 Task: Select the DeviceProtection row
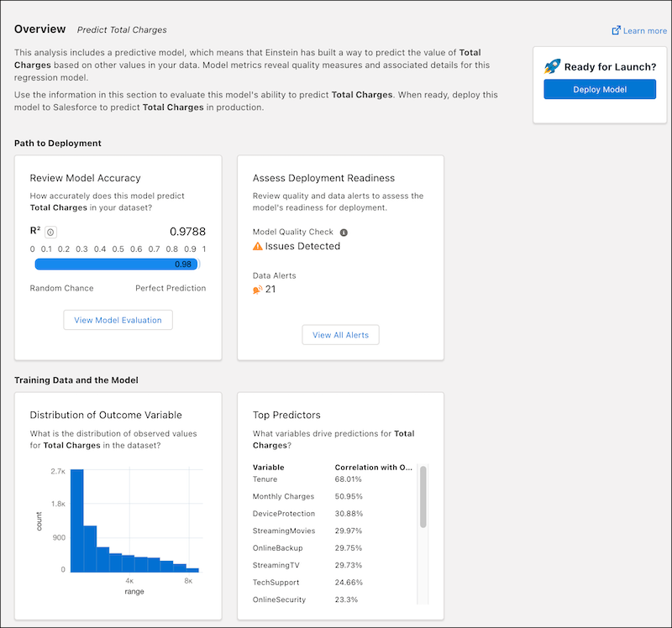point(333,514)
